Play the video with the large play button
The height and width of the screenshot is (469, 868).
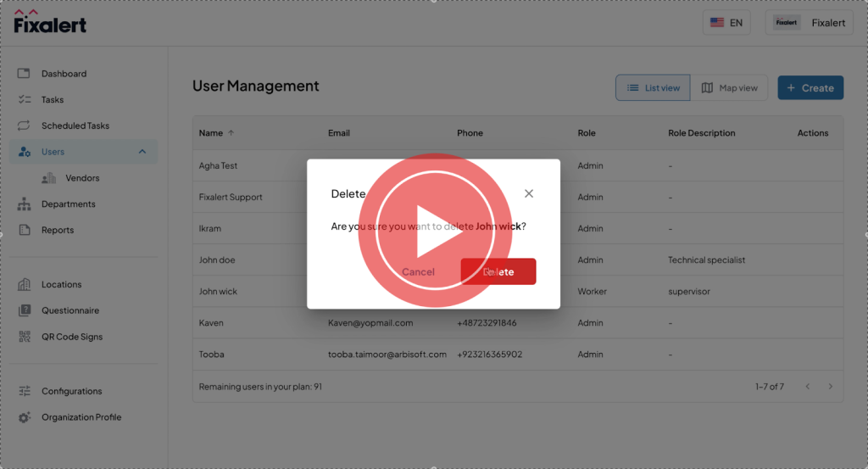pyautogui.click(x=435, y=231)
